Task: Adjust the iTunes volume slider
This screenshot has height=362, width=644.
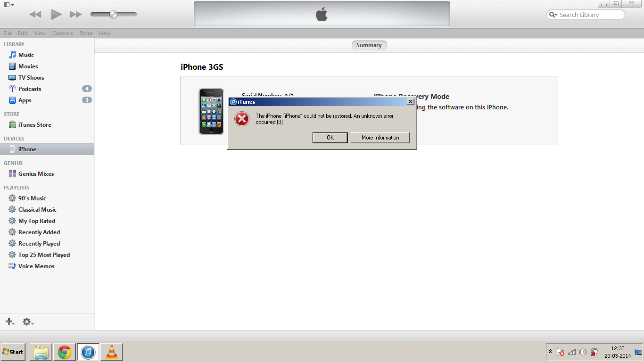Action: pos(113,15)
